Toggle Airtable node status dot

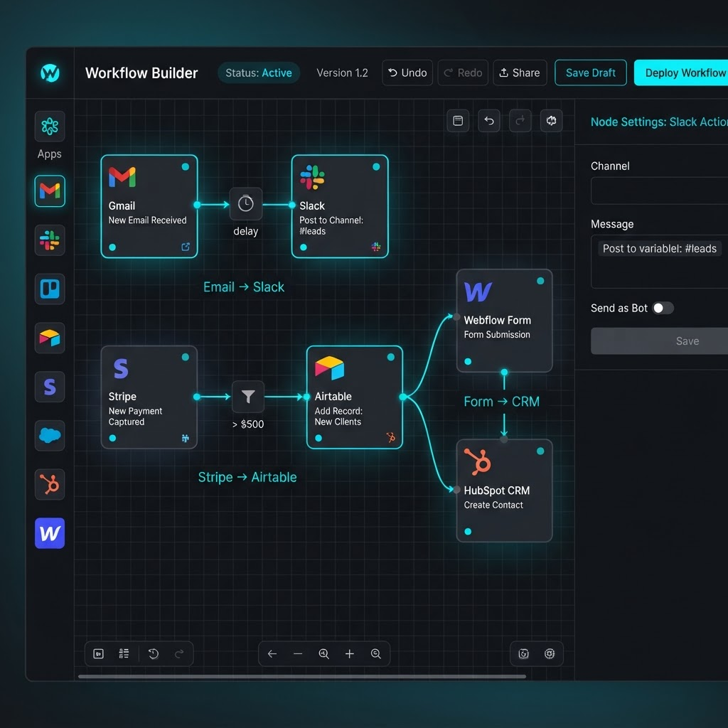tap(390, 357)
